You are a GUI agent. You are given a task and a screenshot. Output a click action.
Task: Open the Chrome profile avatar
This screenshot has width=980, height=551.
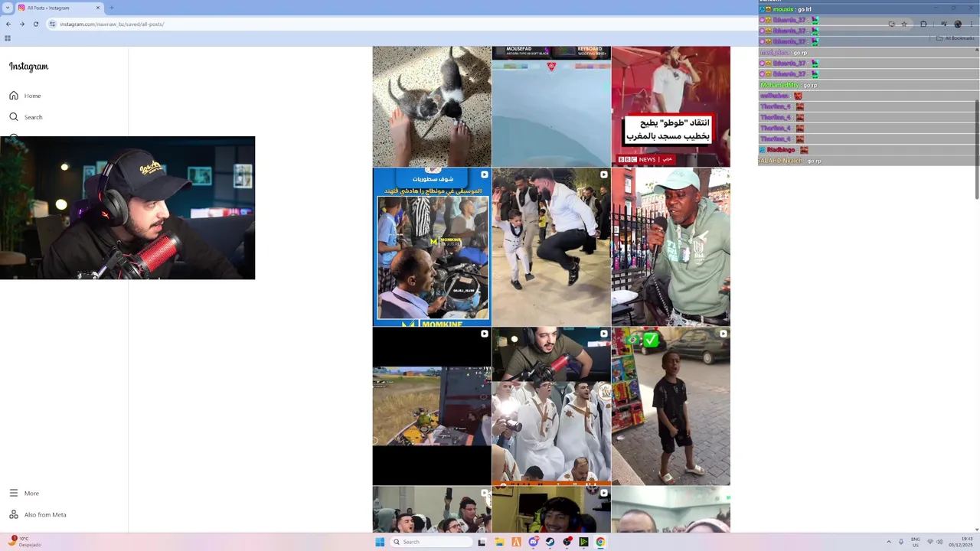pyautogui.click(x=958, y=24)
